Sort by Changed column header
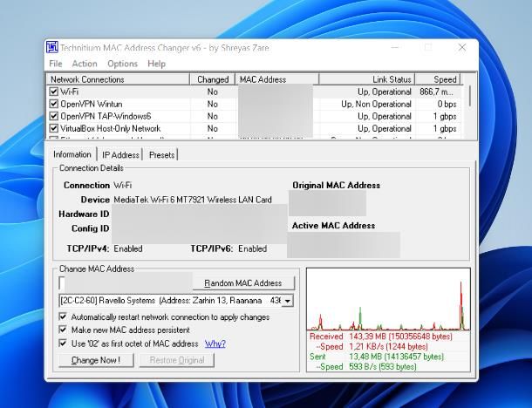Viewport: 532px width, 408px height. point(213,79)
